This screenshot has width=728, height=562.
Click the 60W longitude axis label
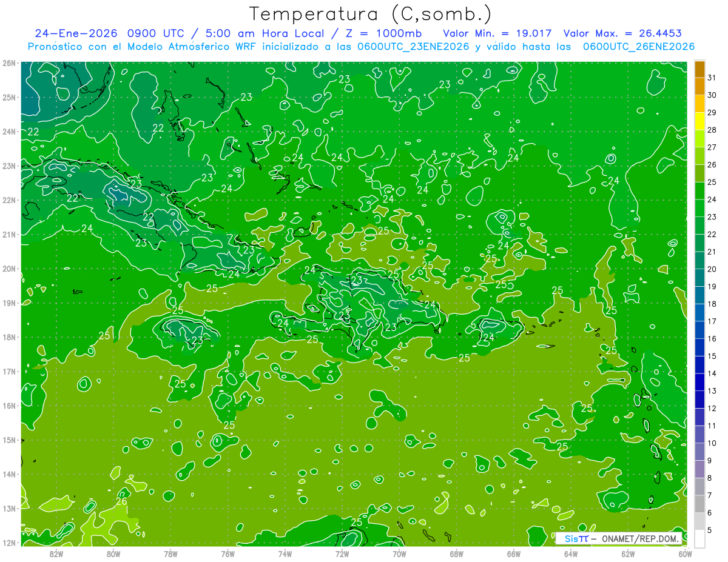(686, 554)
